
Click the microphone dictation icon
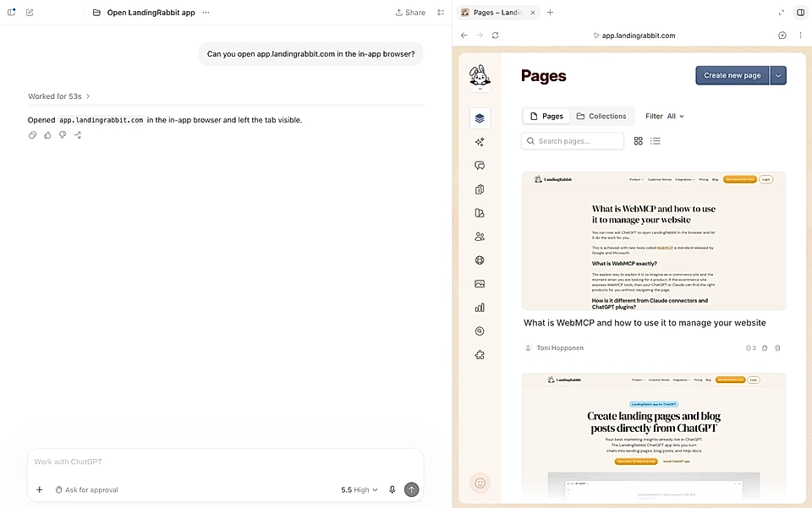coord(392,489)
